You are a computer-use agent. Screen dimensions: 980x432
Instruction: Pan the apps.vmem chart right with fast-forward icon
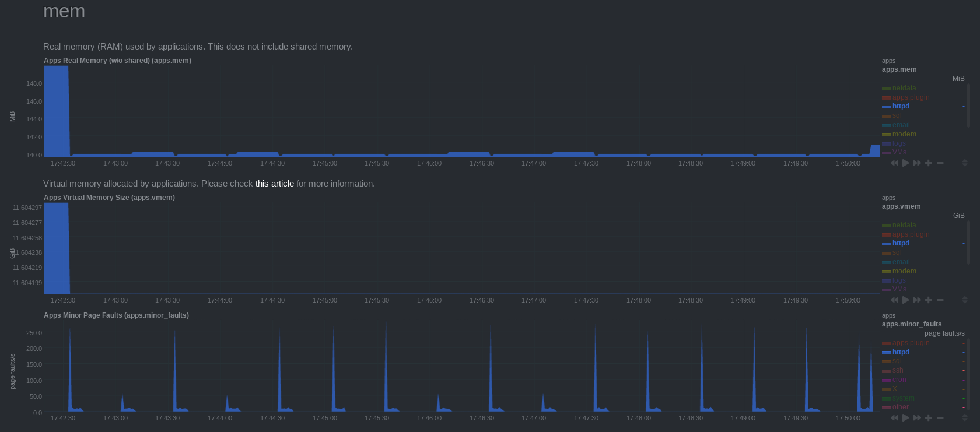917,300
